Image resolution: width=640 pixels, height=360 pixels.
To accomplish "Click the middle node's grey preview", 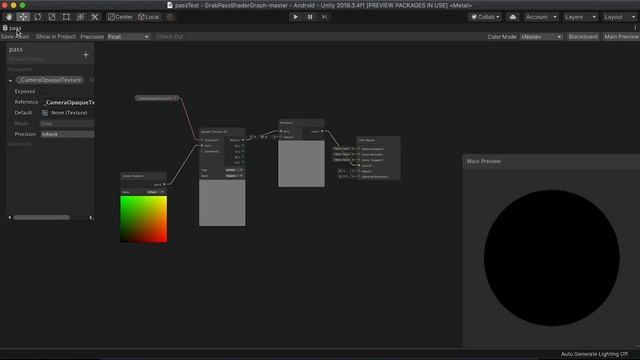I will pyautogui.click(x=301, y=164).
